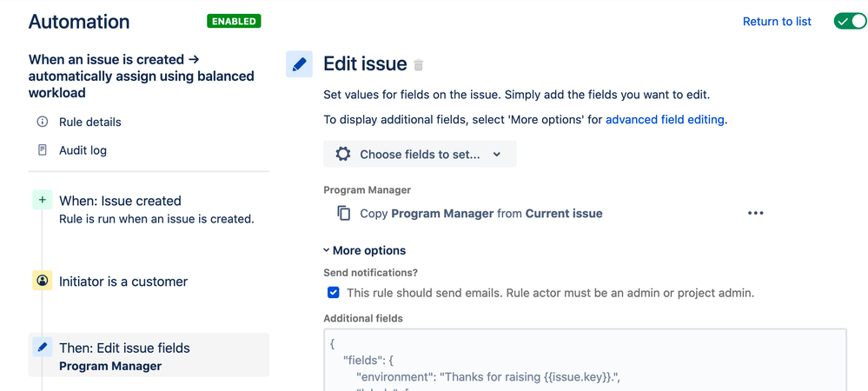The image size is (868, 391).
Task: Click the Audit log document icon
Action: 42,150
